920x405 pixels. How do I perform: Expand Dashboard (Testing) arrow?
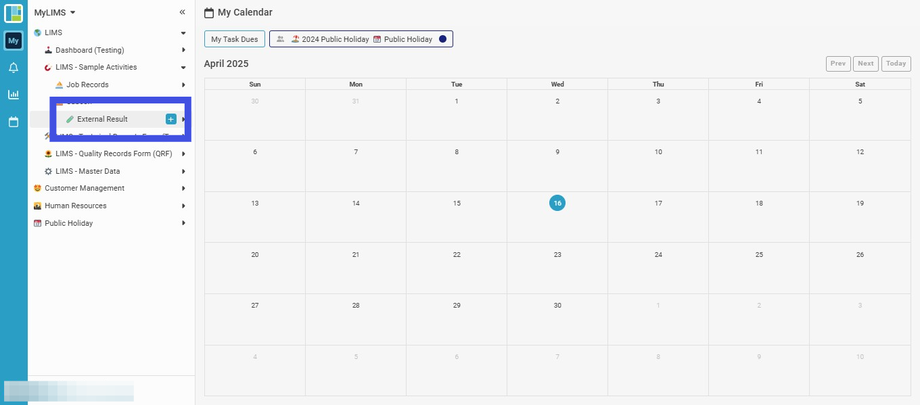(184, 50)
